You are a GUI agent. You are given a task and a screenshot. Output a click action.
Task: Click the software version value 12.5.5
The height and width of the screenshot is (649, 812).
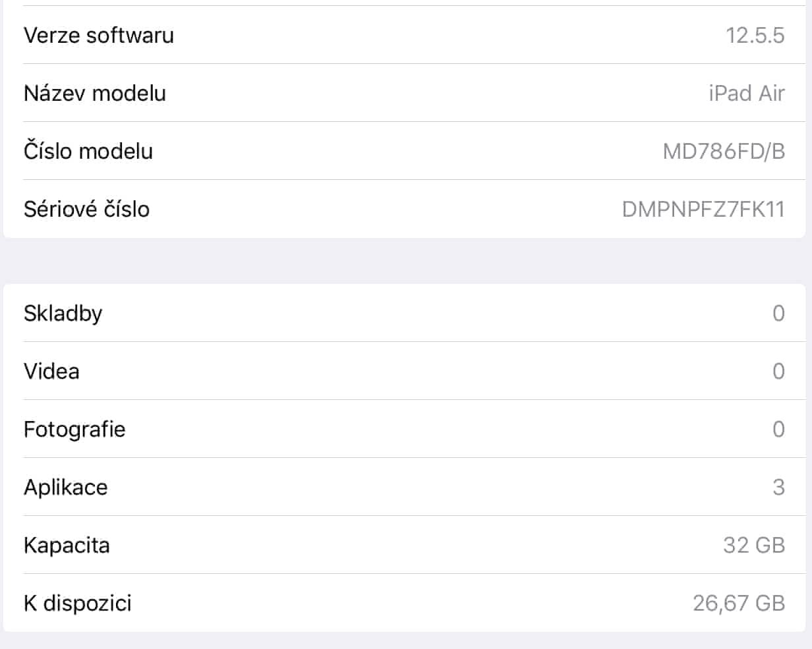click(755, 35)
